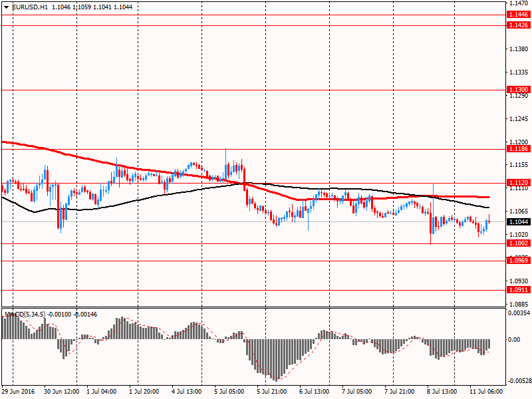532x399 pixels.
Task: Click the 1.1446 red price level label
Action: [x=519, y=15]
